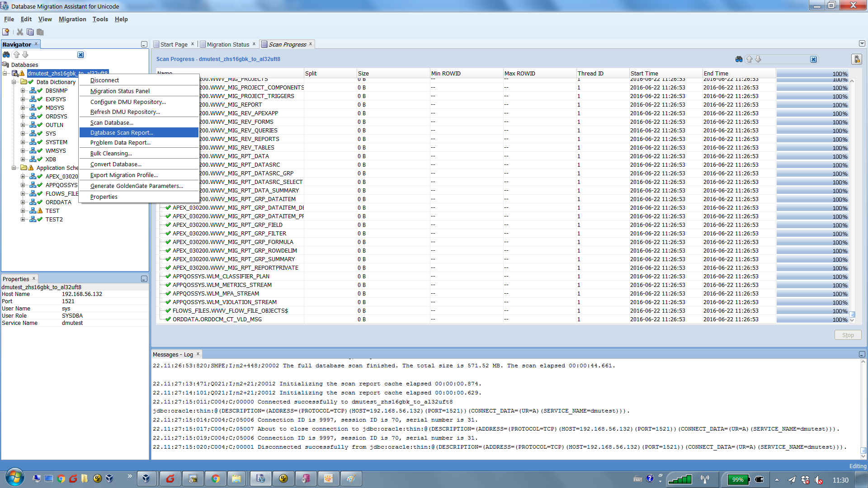
Task: Expand the XDB schema node
Action: 23,160
